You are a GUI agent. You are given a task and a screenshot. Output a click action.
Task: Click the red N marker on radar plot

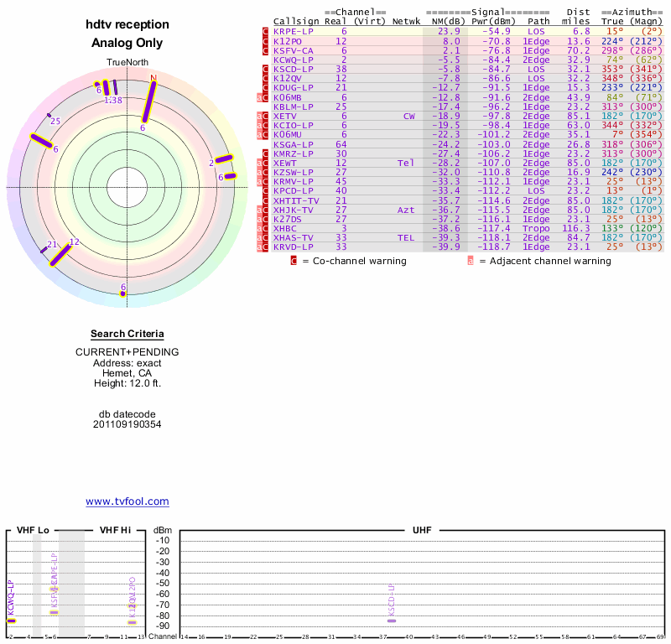153,78
